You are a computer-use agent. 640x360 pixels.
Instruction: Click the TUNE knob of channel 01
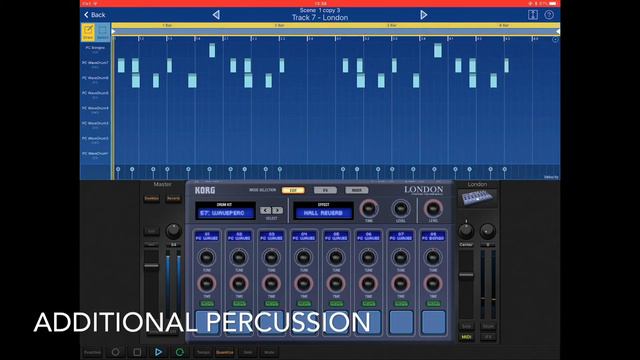click(207, 258)
